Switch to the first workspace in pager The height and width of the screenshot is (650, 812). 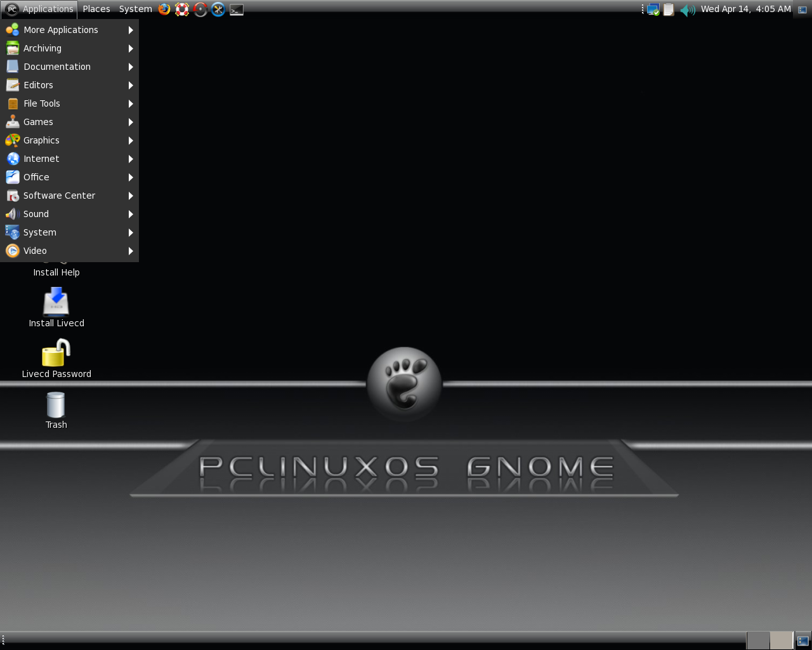click(758, 640)
